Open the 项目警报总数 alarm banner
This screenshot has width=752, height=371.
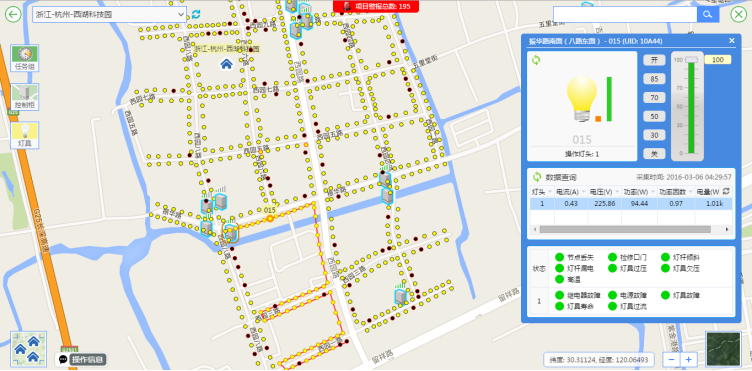point(376,6)
